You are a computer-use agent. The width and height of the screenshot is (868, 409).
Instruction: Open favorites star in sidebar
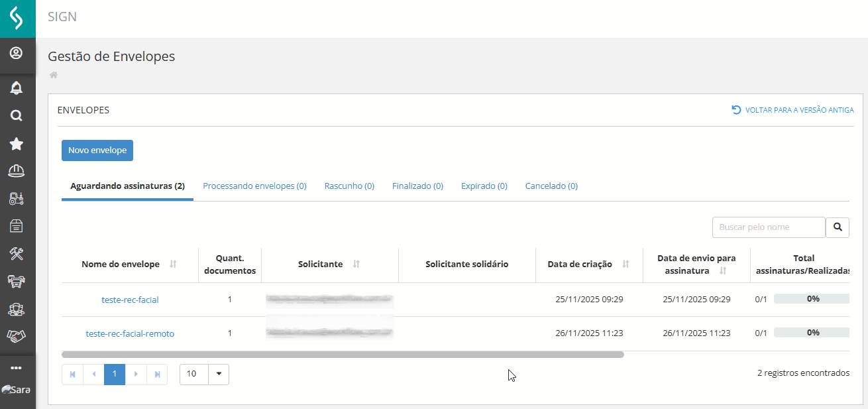pyautogui.click(x=17, y=144)
